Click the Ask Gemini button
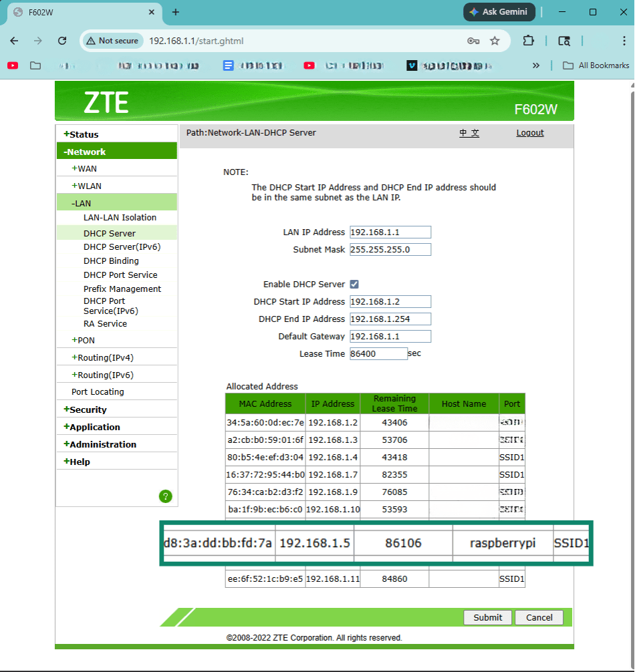 click(x=499, y=12)
